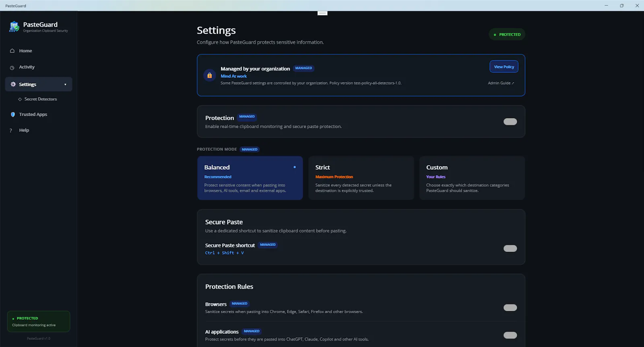Click the Settings gear icon in the sidebar
Screen dimensions: 644x347
click(x=13, y=84)
